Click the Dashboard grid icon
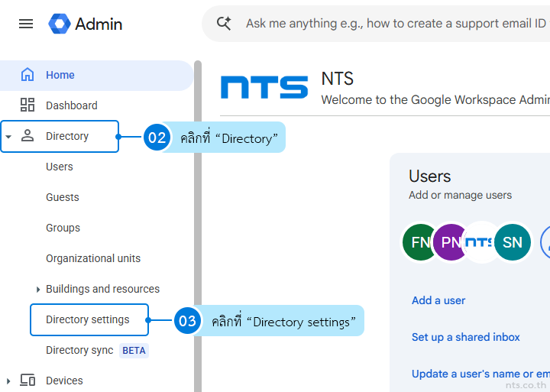Screen dimensions: 550x392 pyautogui.click(x=27, y=105)
